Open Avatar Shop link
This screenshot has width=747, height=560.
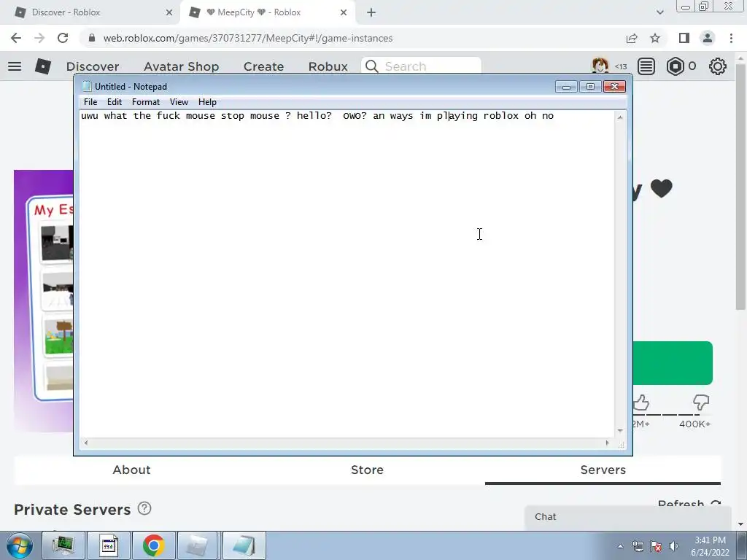(181, 66)
